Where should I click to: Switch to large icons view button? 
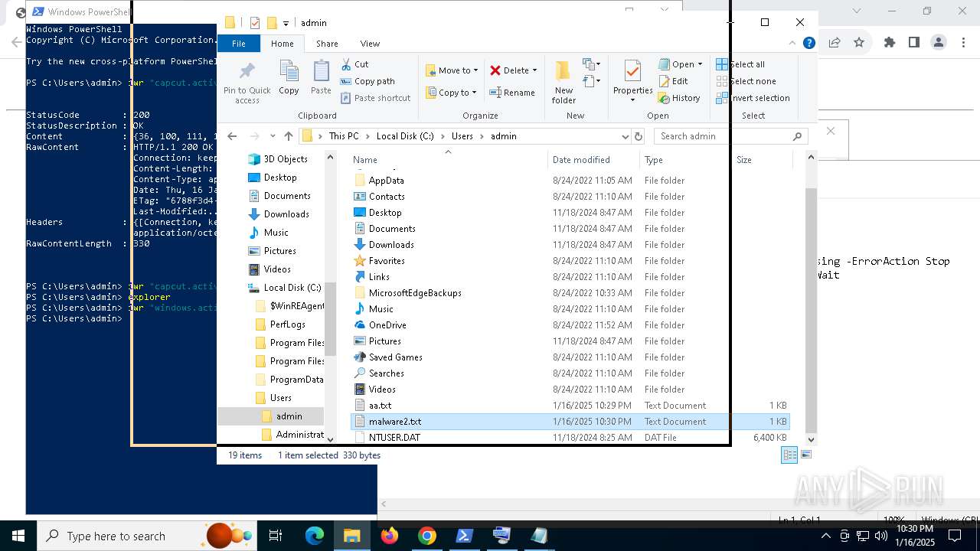805,455
